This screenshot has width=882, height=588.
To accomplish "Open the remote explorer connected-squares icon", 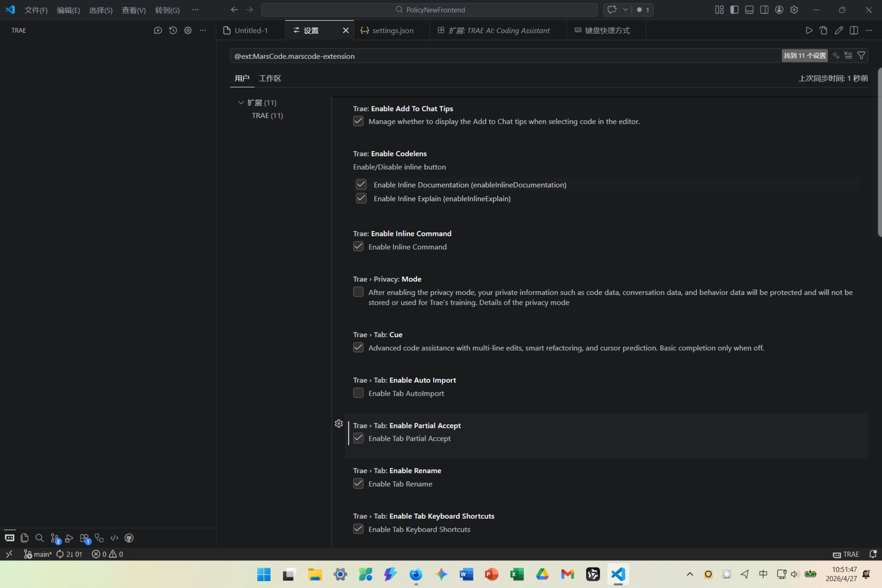I will [x=99, y=538].
